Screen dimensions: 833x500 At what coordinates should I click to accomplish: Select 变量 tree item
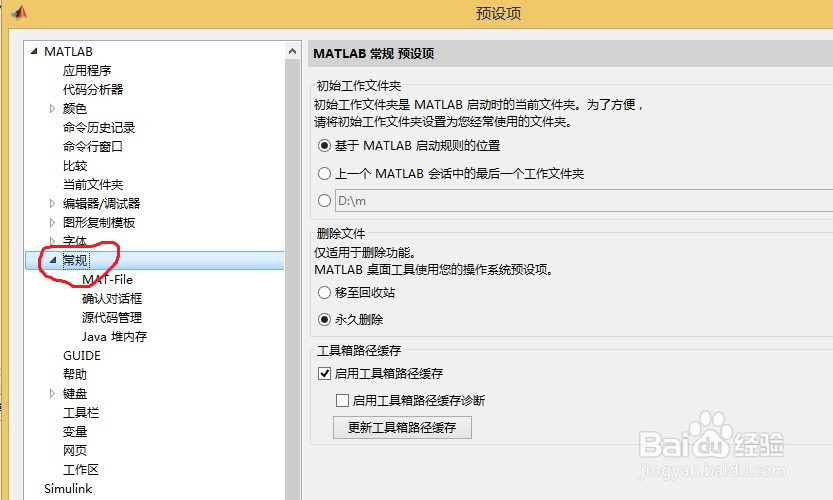[x=75, y=432]
